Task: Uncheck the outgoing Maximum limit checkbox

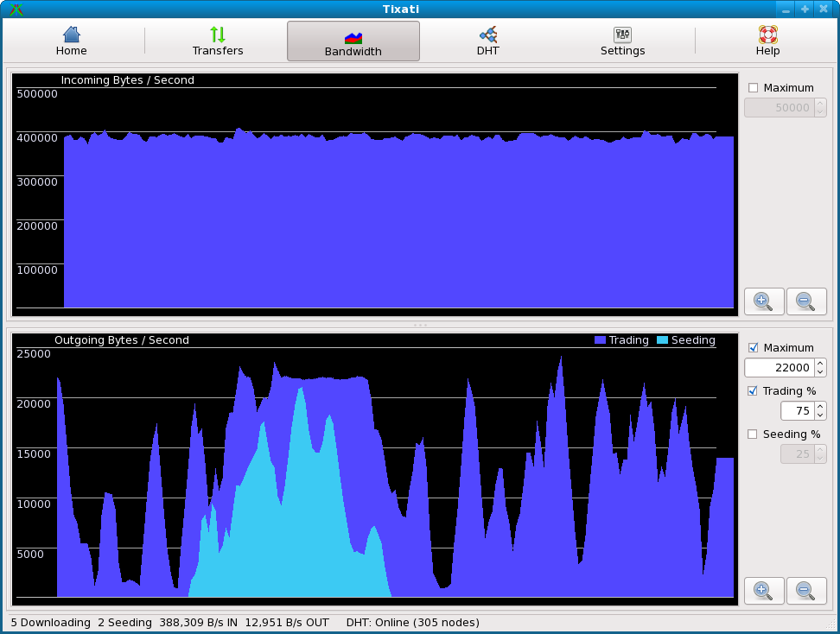Action: pyautogui.click(x=754, y=348)
